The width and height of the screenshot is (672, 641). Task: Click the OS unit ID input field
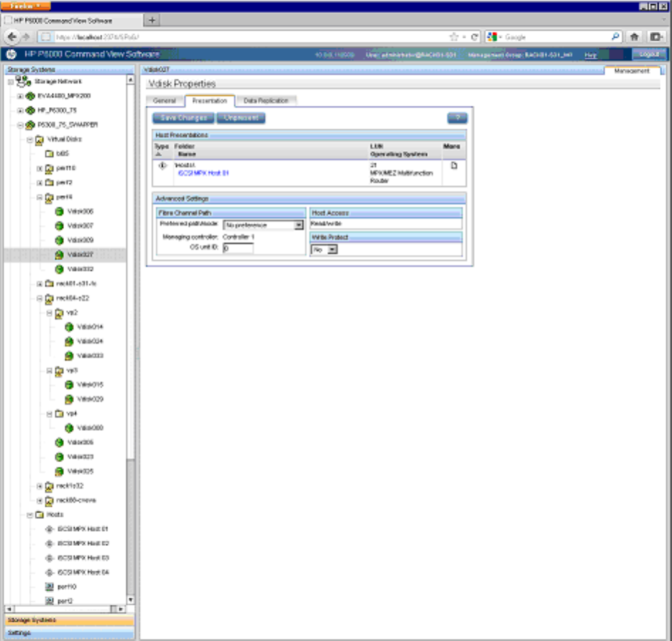[238, 248]
